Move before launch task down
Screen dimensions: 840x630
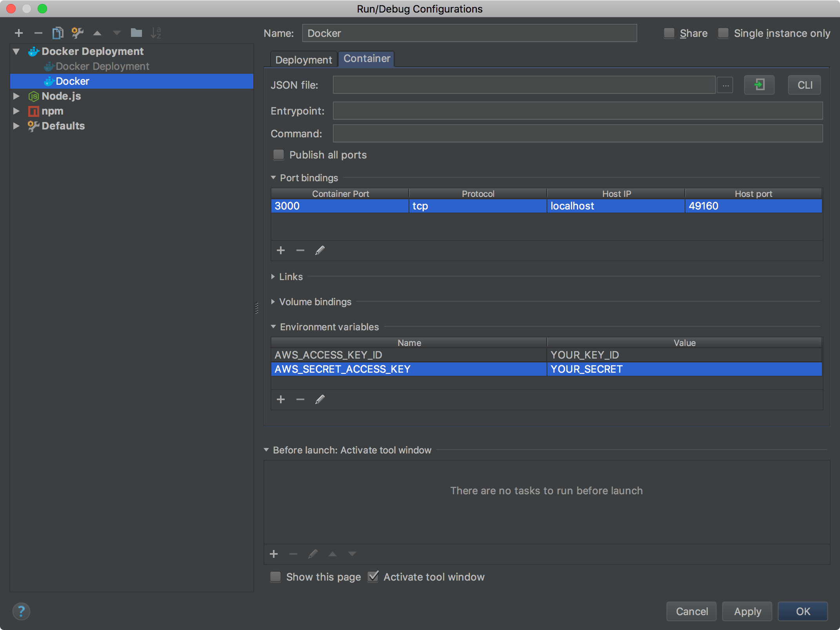tap(352, 554)
